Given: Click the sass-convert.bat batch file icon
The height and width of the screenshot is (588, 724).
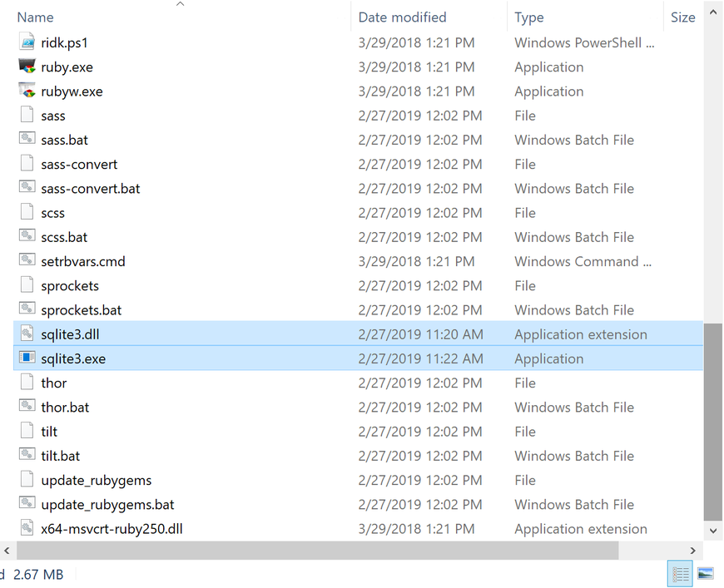Looking at the screenshot, I should tap(27, 188).
